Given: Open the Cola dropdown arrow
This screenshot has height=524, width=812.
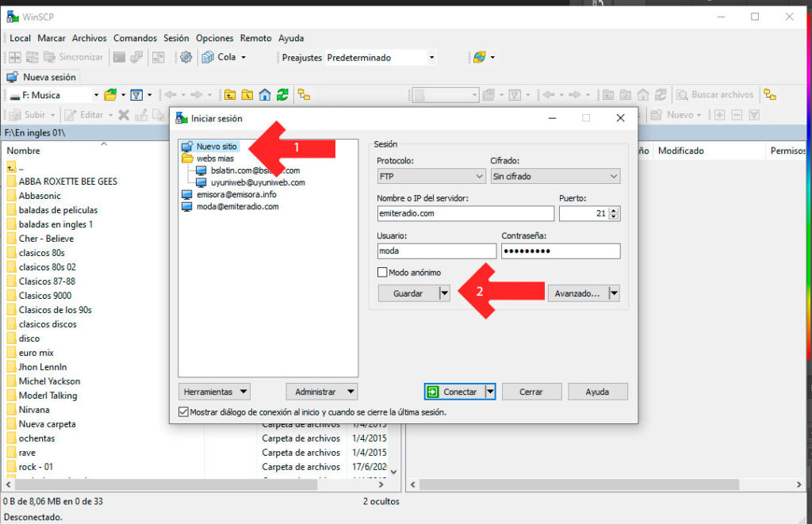Looking at the screenshot, I should (x=243, y=58).
